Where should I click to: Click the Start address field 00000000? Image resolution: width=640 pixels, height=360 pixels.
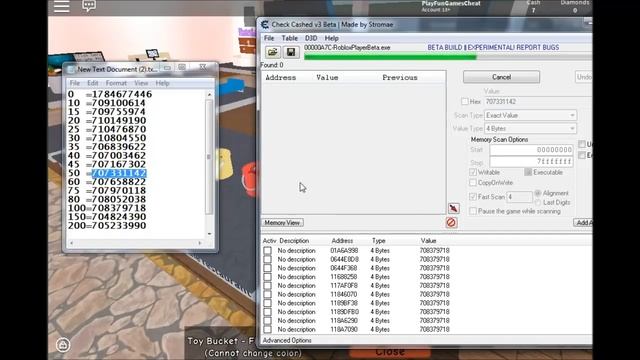(x=531, y=150)
